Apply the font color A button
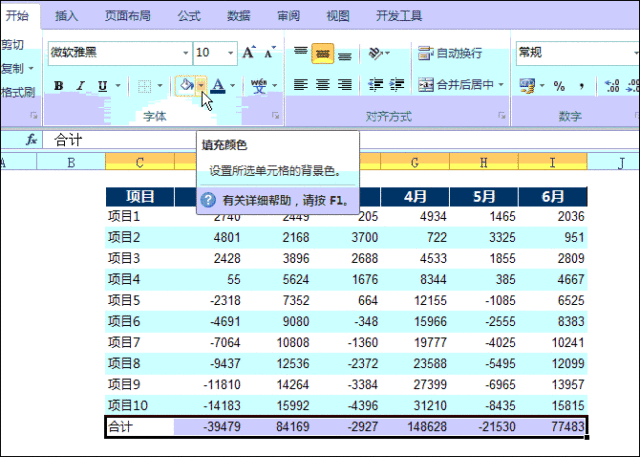Viewport: 640px width, 457px height. pos(218,86)
